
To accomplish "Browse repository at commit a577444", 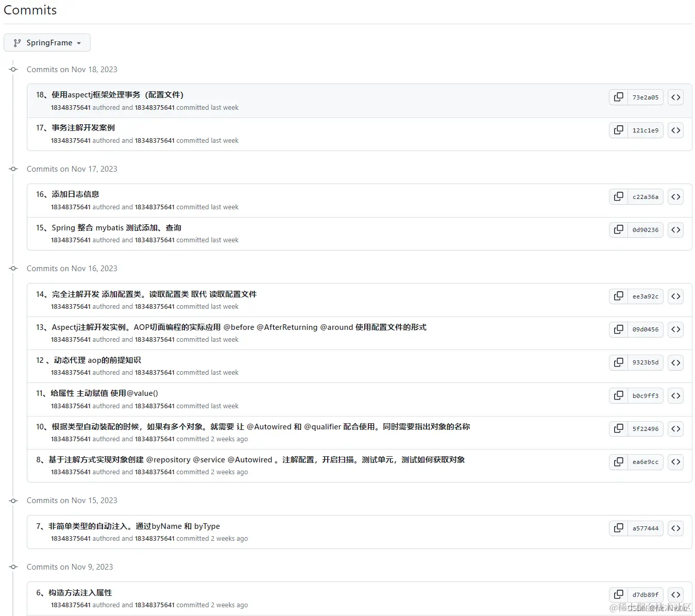I will [x=676, y=528].
